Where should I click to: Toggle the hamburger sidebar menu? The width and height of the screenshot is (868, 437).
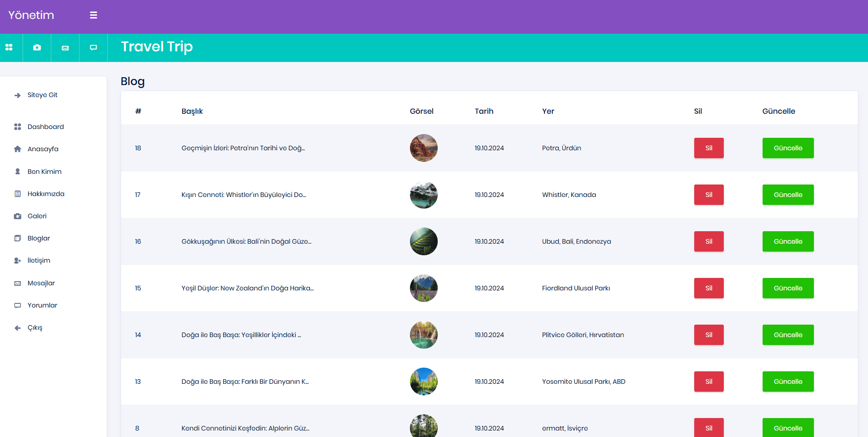tap(93, 15)
